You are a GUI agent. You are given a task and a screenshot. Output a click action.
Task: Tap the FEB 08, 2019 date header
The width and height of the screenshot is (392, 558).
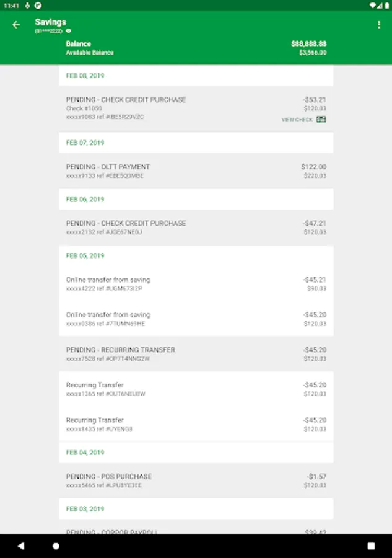[85, 76]
